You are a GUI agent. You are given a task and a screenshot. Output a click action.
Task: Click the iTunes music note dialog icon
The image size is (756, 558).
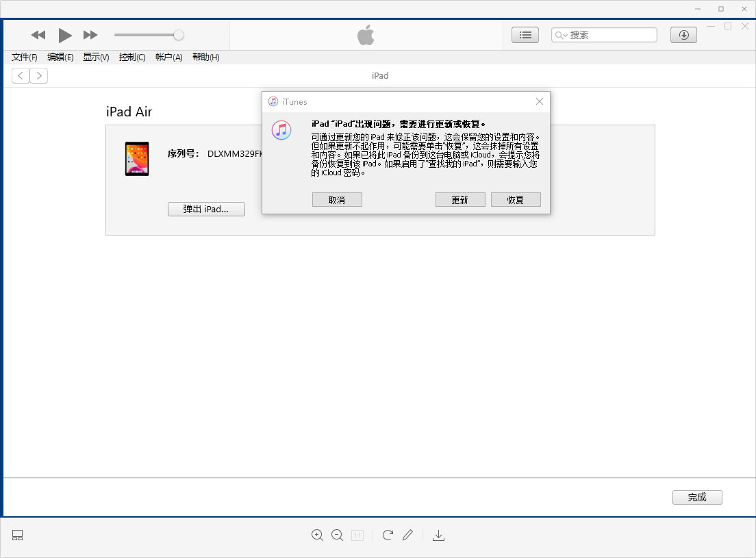pos(281,130)
